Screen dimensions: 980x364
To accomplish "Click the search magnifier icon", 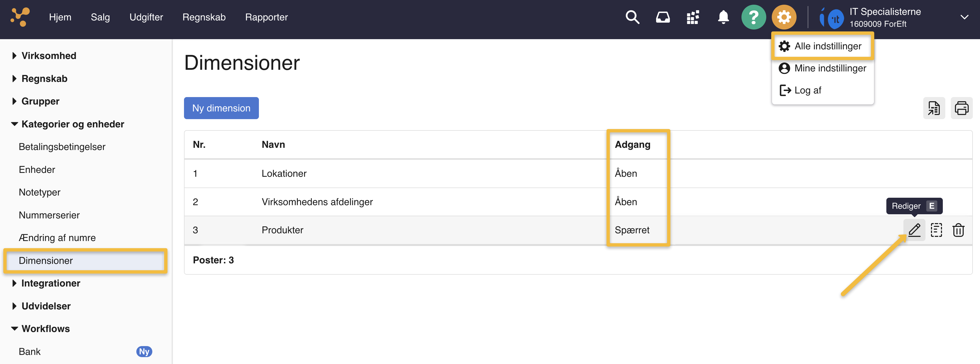I will [632, 17].
